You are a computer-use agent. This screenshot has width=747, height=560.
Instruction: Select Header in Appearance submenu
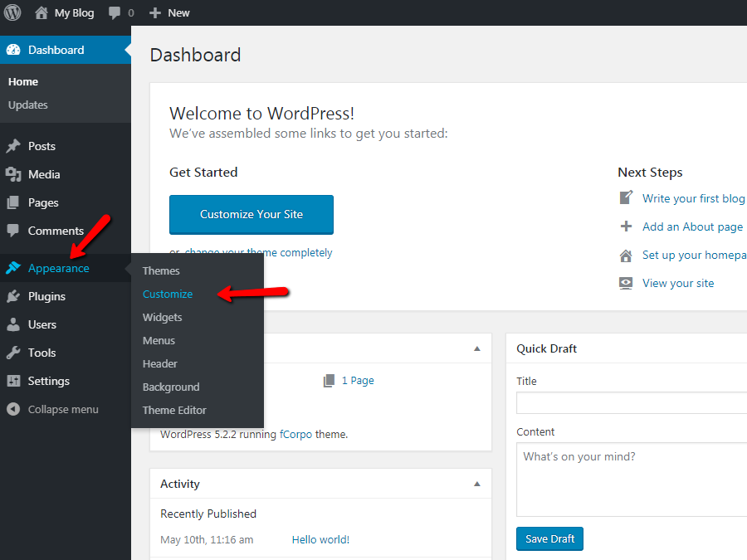click(160, 364)
